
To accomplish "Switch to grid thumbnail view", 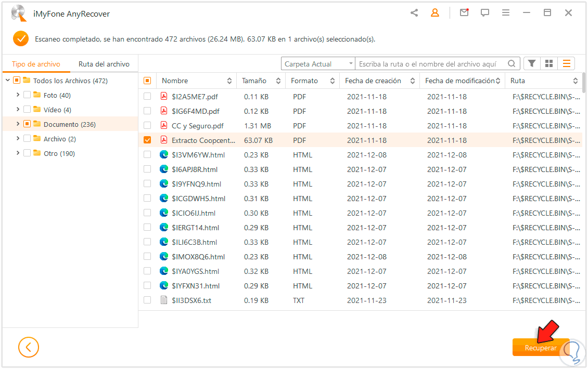I will coord(549,63).
